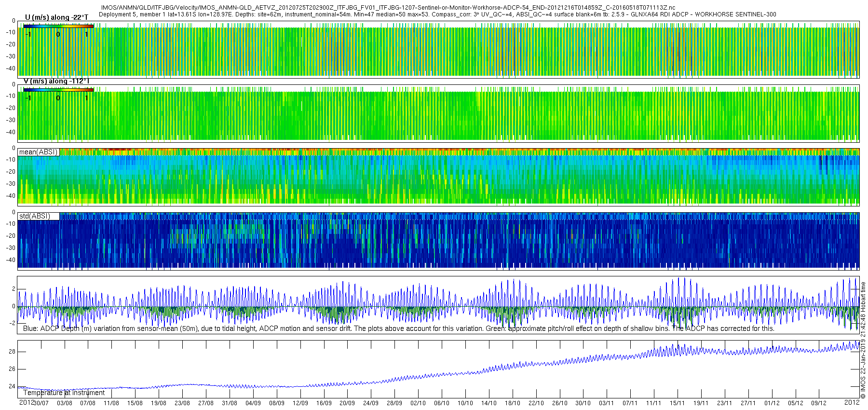Click the mean(ABSI) panel label
868x410 pixels.
(39, 152)
